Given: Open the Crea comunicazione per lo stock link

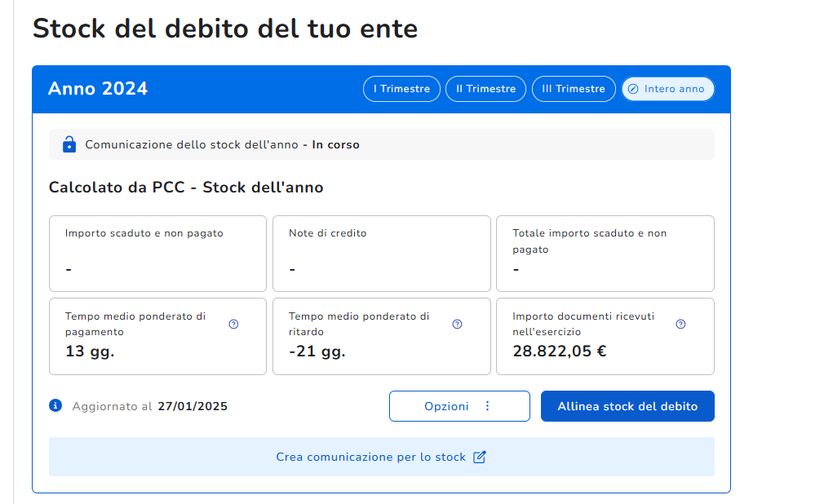Looking at the screenshot, I should click(x=371, y=457).
